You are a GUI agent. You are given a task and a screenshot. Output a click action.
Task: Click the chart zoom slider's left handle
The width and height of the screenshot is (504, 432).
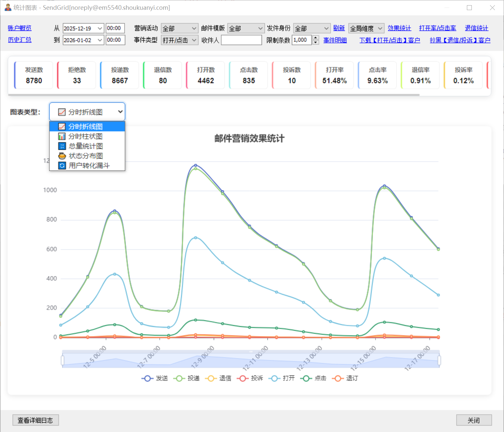(x=62, y=360)
